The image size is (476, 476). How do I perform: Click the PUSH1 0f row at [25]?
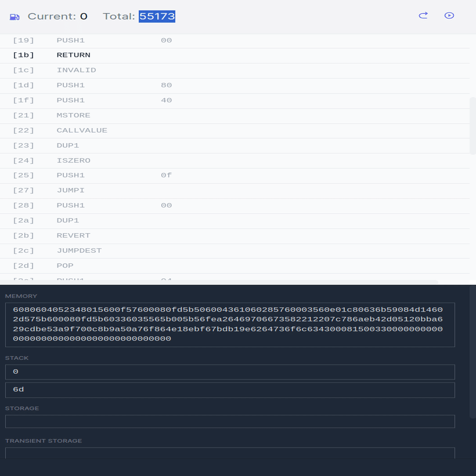point(235,176)
